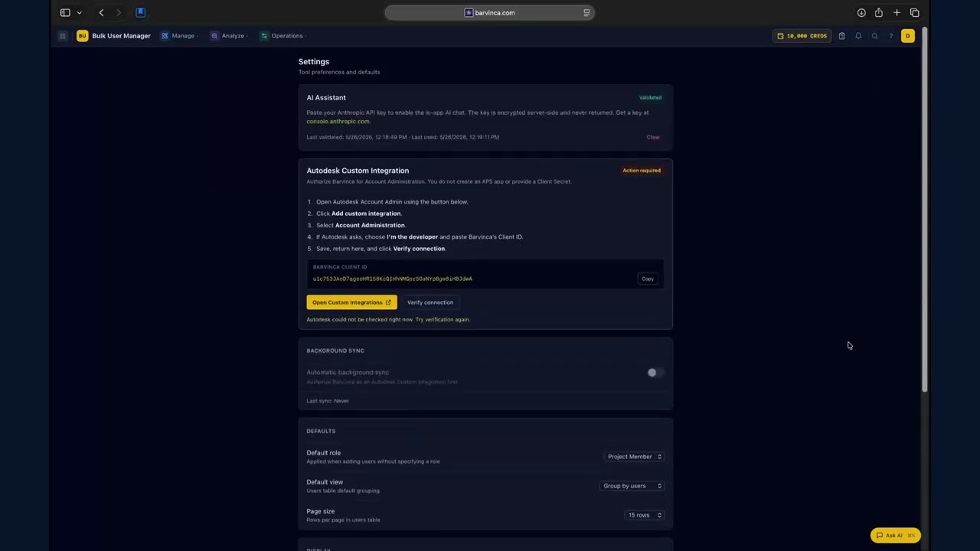Click the browser forward arrow

[x=118, y=12]
